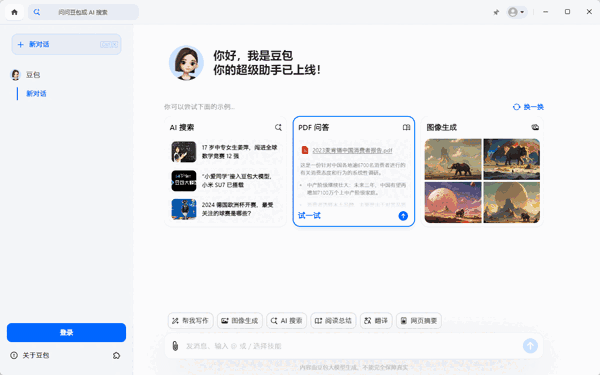Open the bottom-right mountain image
The image size is (600, 375).
[512, 202]
